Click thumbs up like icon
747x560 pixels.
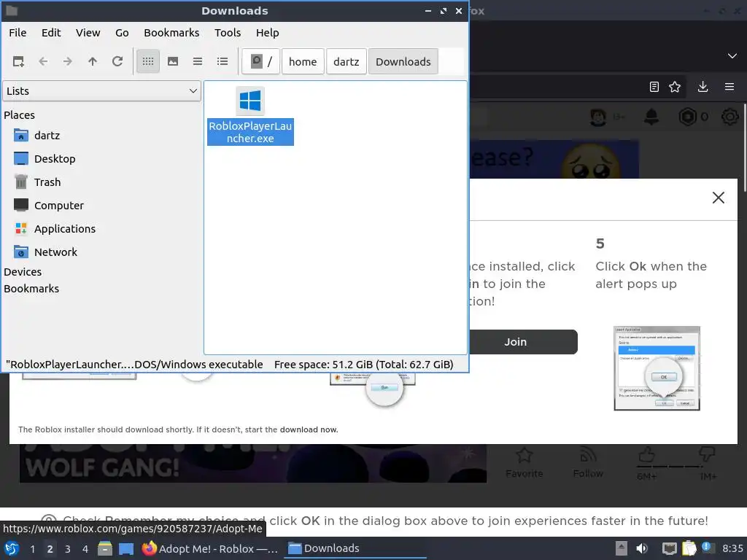tap(646, 455)
